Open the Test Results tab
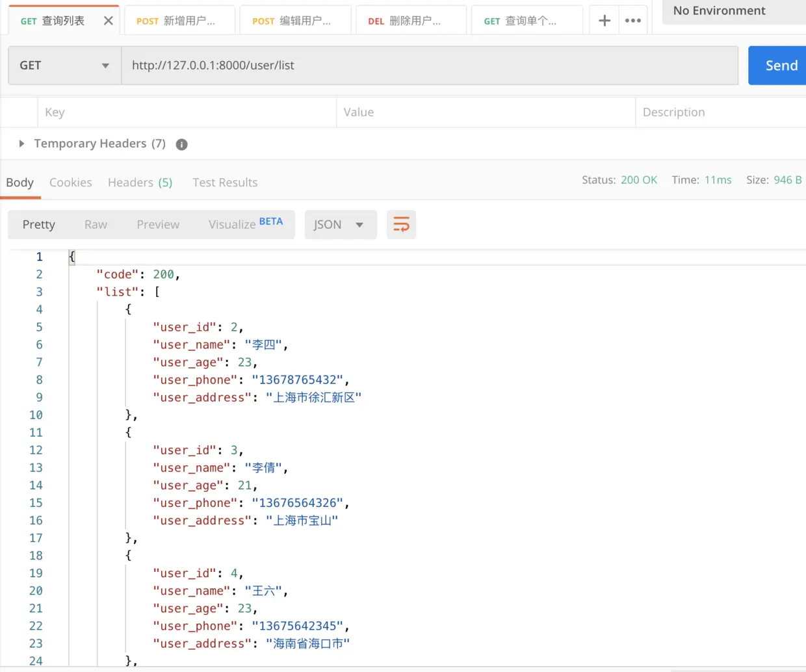 225,183
